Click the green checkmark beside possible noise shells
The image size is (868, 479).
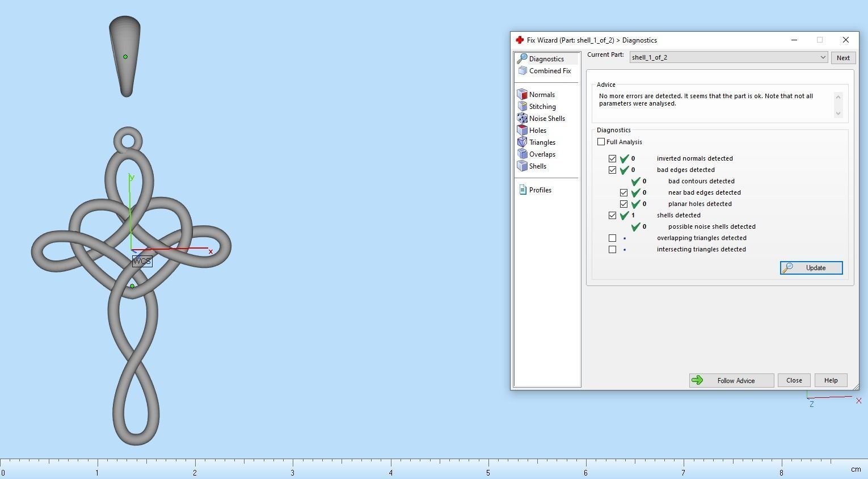pos(636,226)
